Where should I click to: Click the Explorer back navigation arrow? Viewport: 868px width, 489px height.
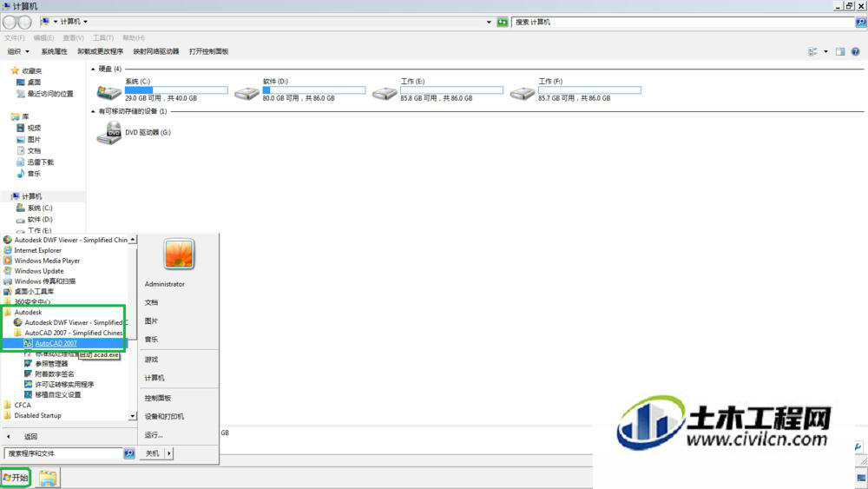[10, 23]
